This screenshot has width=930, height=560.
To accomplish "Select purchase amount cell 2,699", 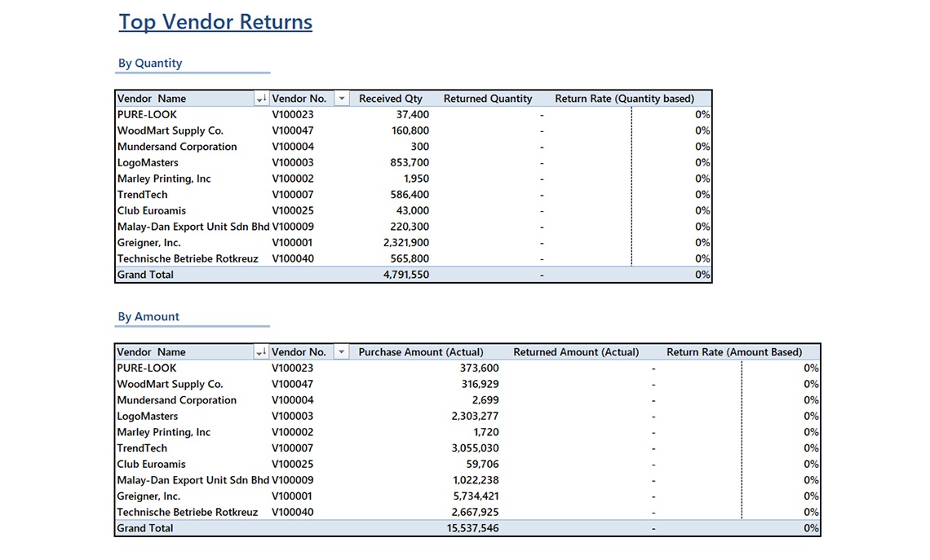I will (x=485, y=400).
